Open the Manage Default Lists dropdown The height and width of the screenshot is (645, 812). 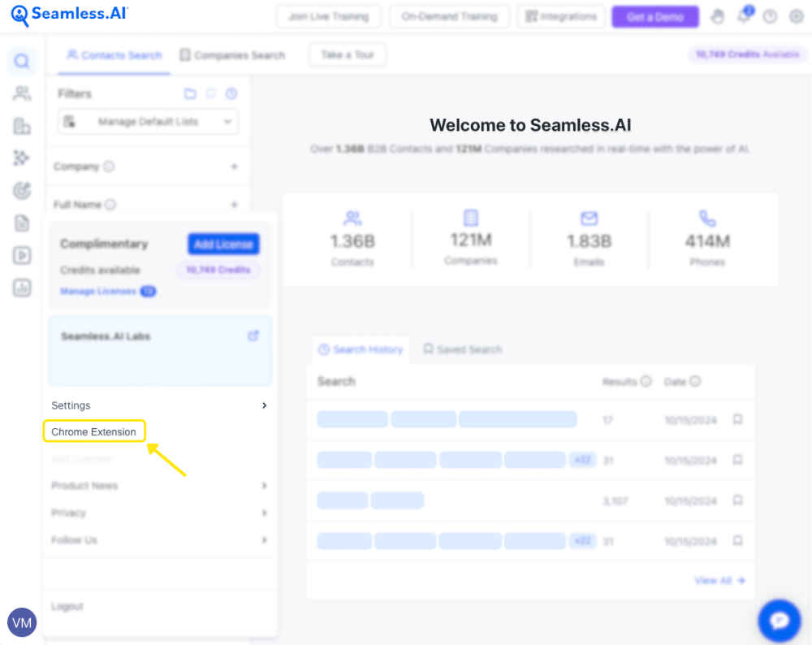(147, 120)
